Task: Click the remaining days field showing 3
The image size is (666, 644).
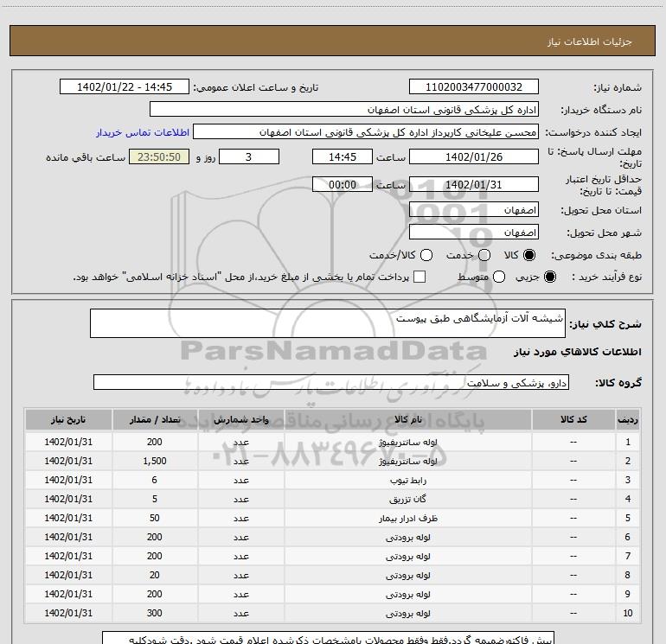Action: pos(249,156)
